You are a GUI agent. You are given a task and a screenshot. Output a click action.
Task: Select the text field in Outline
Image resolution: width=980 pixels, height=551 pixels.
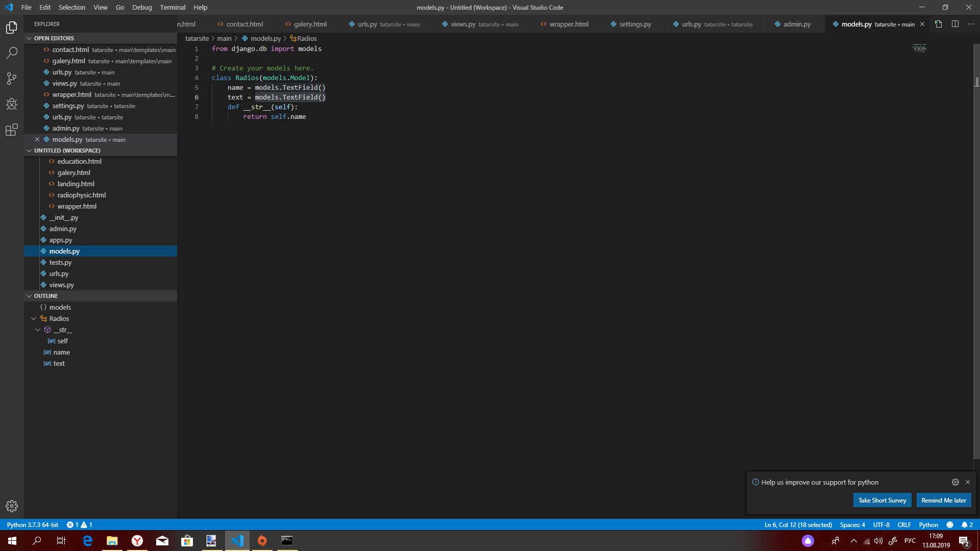[101, 363]
